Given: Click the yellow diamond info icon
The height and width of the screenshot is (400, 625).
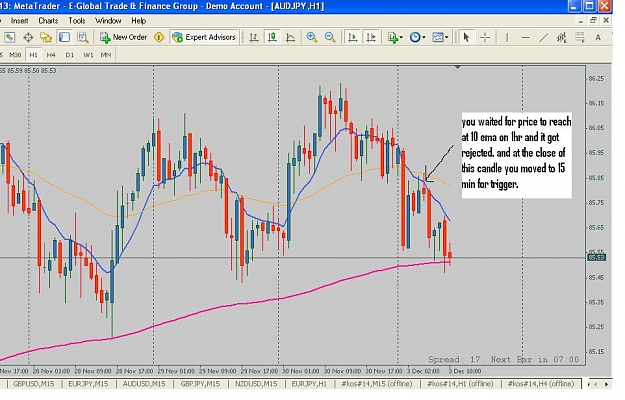Looking at the screenshot, I should (159, 37).
